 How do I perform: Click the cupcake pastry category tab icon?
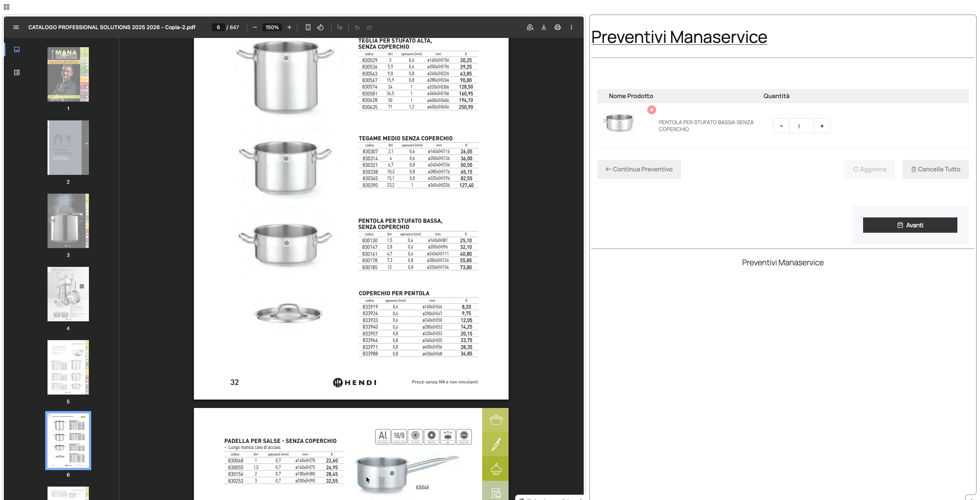(496, 469)
